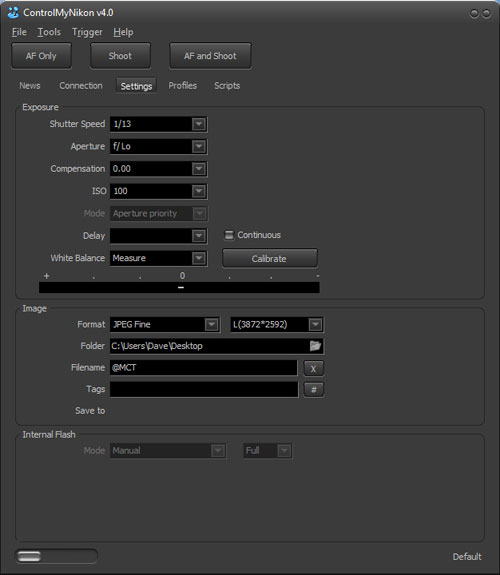The image size is (500, 575).
Task: Click the Shoot button
Action: (x=120, y=56)
